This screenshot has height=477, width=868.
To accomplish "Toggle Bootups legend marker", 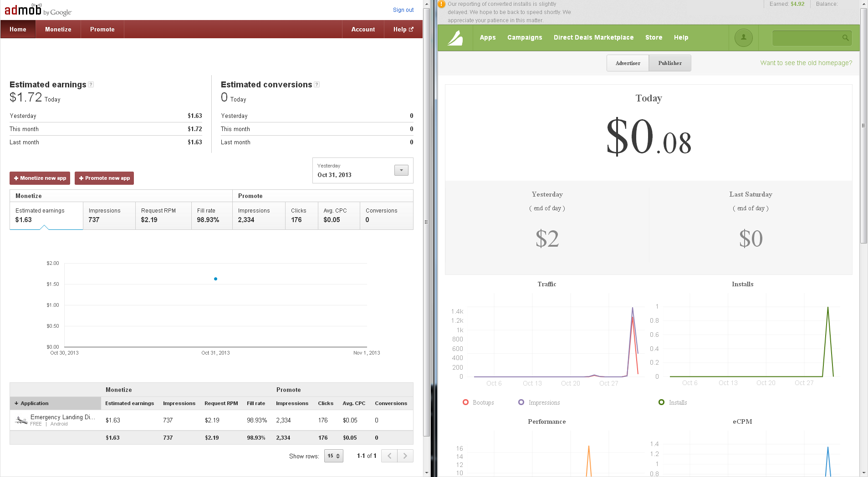I will [465, 402].
